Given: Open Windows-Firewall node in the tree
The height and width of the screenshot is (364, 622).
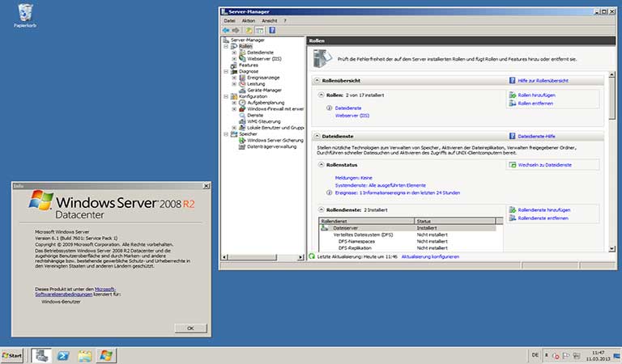Looking at the screenshot, I should tap(275, 109).
